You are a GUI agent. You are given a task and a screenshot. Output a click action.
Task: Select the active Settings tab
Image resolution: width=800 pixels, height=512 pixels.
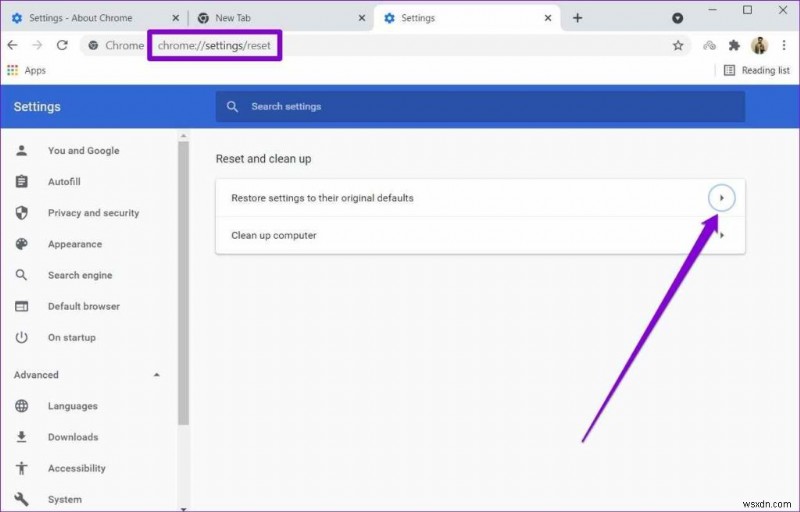(x=467, y=18)
